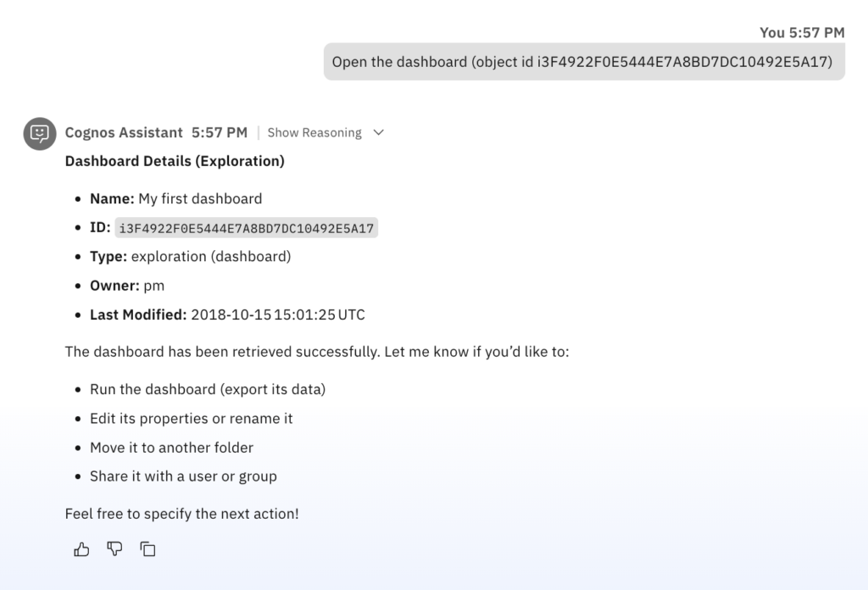Click the Last Modified date line
Viewport: 868px width, 590px height.
[x=227, y=314]
